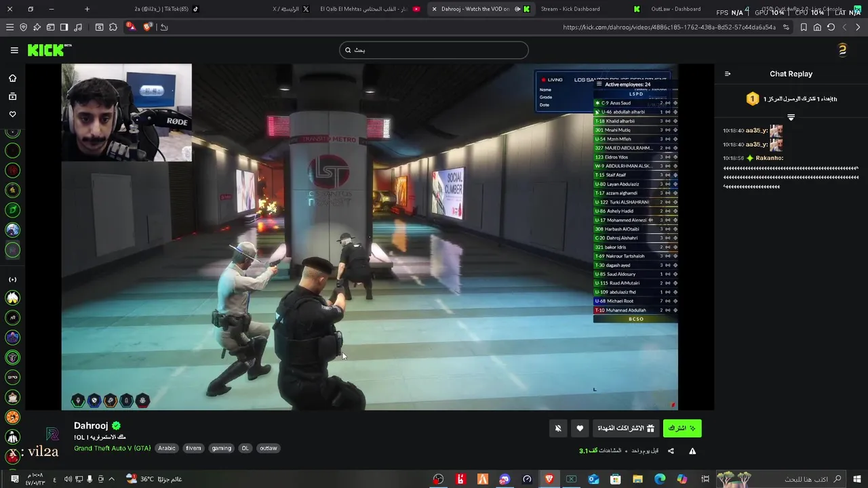Click the browser home icon
868x488 pixels.
point(817,27)
